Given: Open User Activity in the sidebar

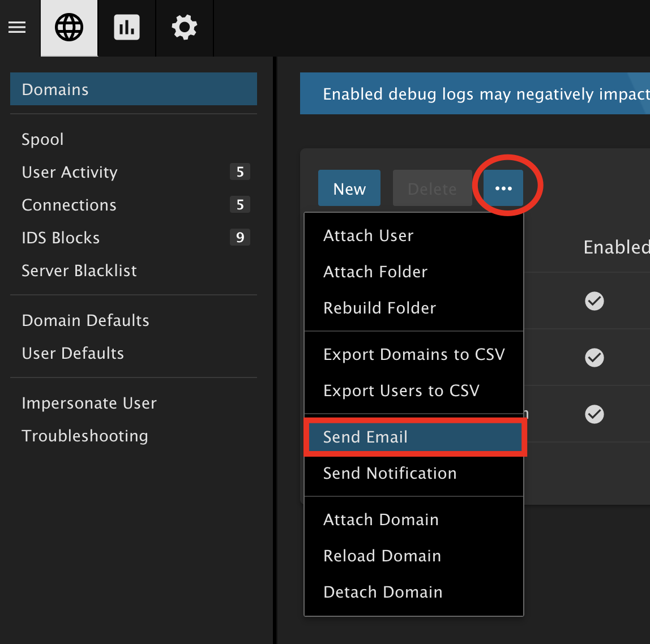Looking at the screenshot, I should coord(70,172).
